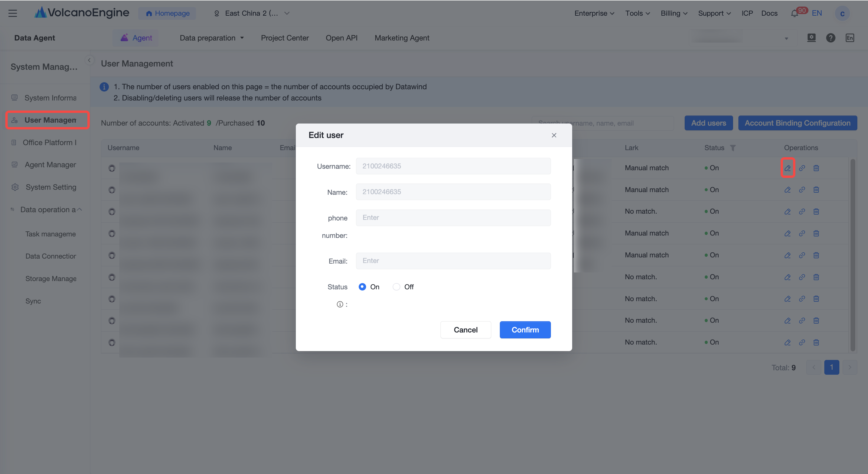Expand the Enterprise menu
The image size is (868, 474).
click(x=594, y=13)
